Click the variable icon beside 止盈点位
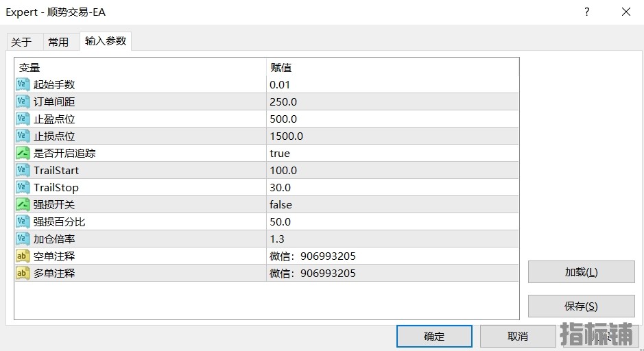The image size is (644, 351). click(23, 119)
